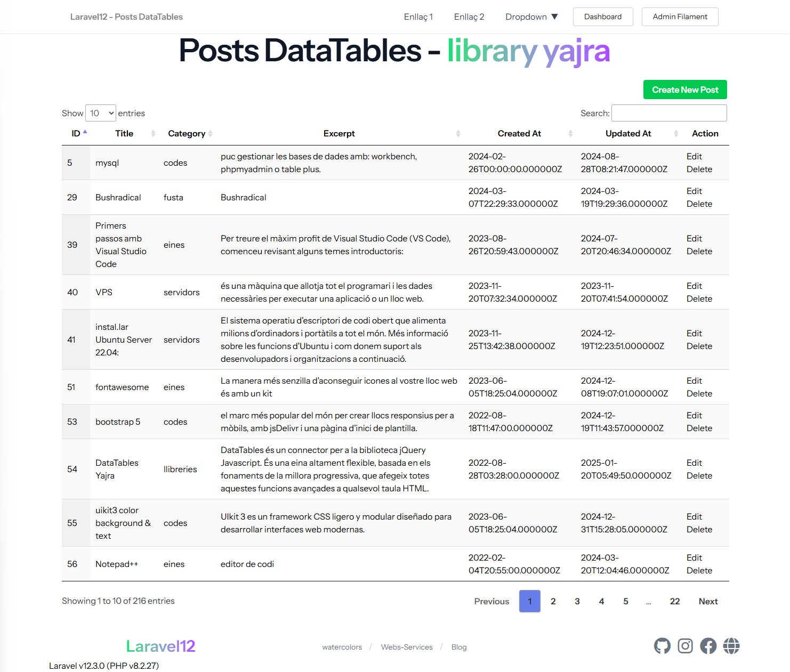Expand the Dropdown navigation menu
The height and width of the screenshot is (672, 790).
pyautogui.click(x=531, y=17)
